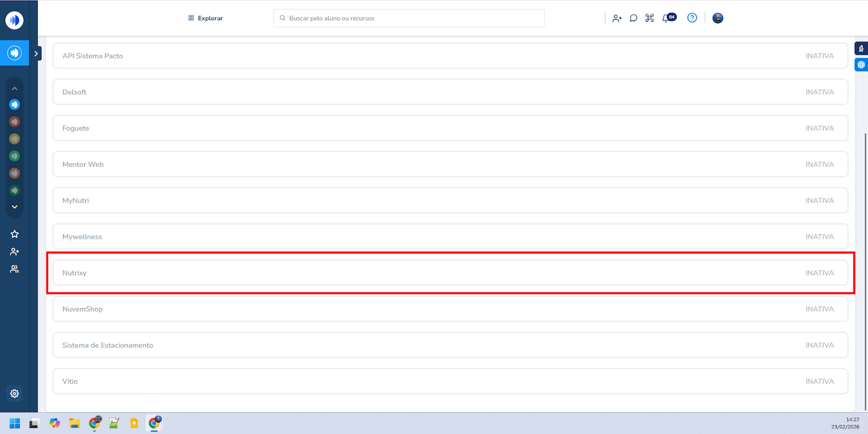The width and height of the screenshot is (868, 434).
Task: Open the user profile avatar
Action: pos(717,18)
